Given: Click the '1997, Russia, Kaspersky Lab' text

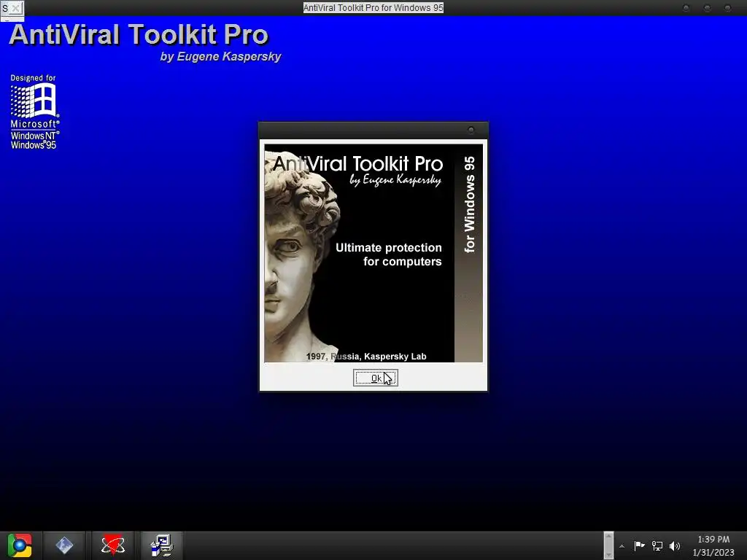Looking at the screenshot, I should click(x=366, y=356).
